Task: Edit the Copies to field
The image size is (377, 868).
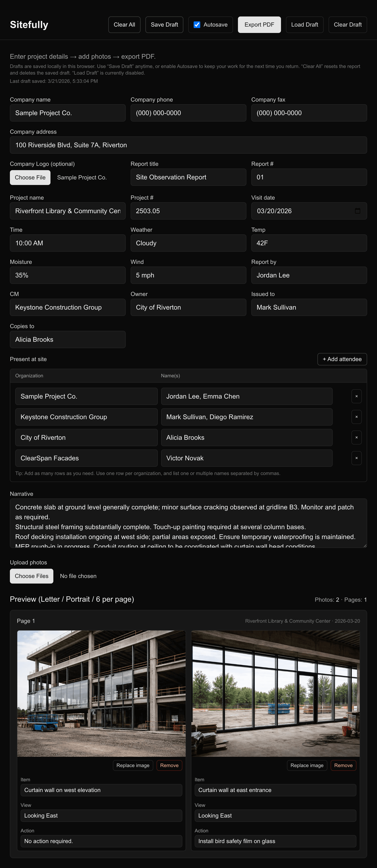Action: click(x=68, y=339)
